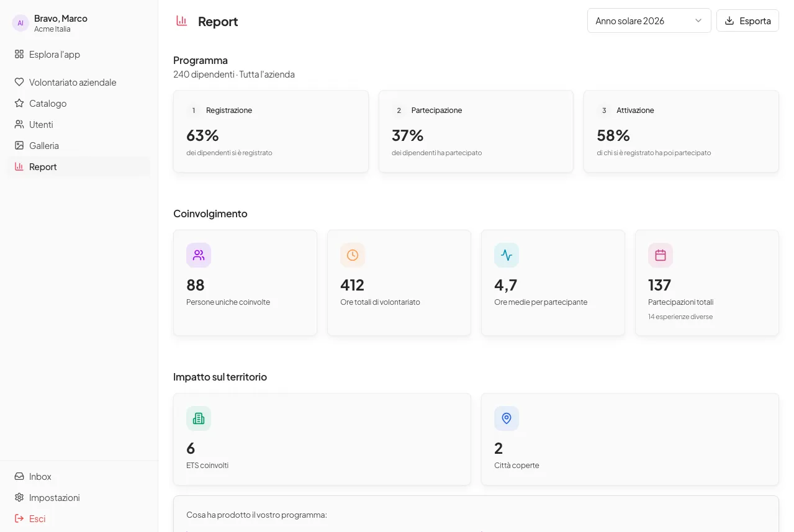The image size is (794, 532).
Task: Click "Ore medie per partecipante" label
Action: tap(541, 302)
